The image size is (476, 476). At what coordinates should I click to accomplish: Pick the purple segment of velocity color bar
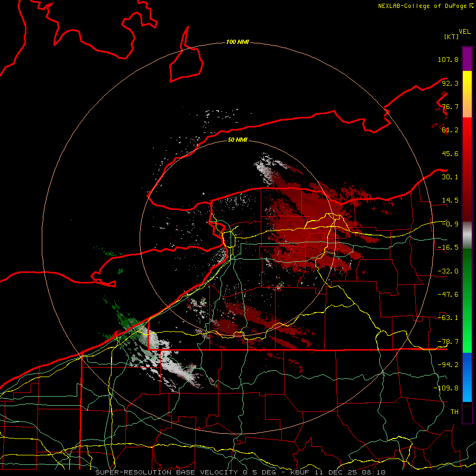point(467,59)
